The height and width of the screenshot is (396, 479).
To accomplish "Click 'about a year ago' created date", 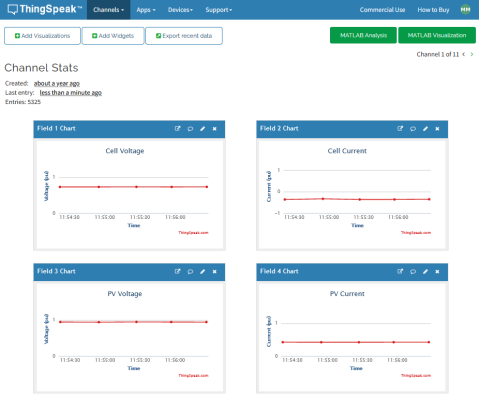I will (x=57, y=83).
